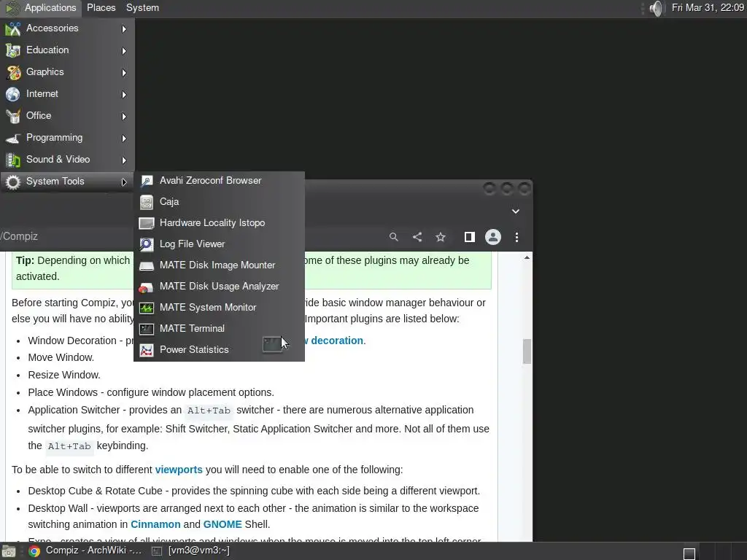
Task: Switch to Compiz - ArchWiki taskbar window
Action: pos(86,551)
